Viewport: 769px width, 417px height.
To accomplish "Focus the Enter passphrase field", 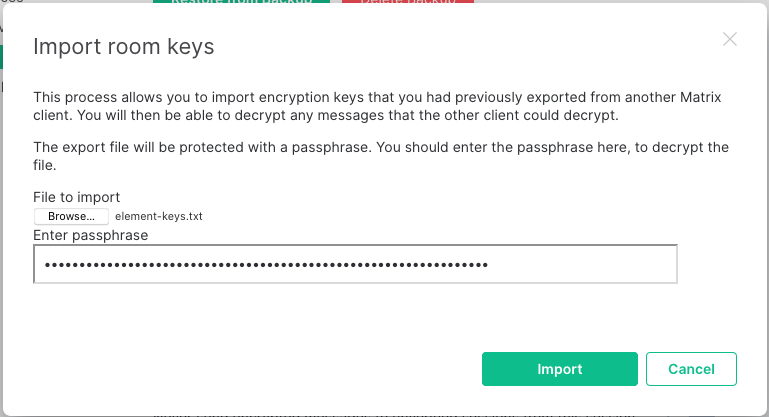I will (356, 264).
